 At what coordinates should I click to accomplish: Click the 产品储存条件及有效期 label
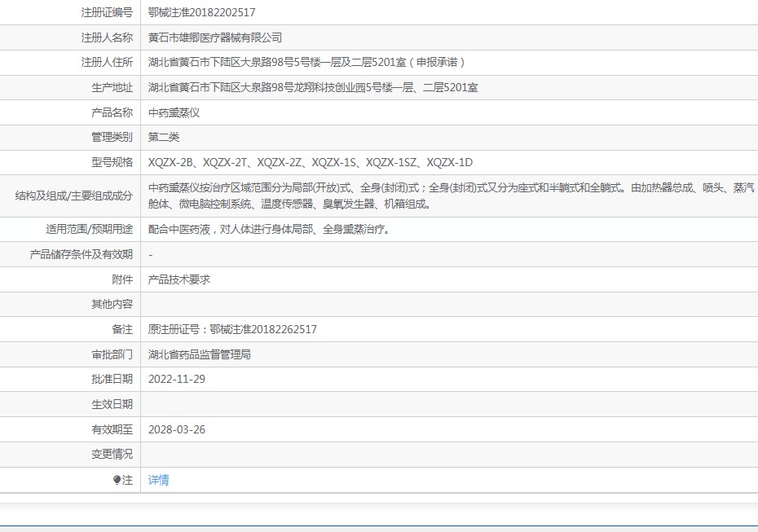[82, 254]
